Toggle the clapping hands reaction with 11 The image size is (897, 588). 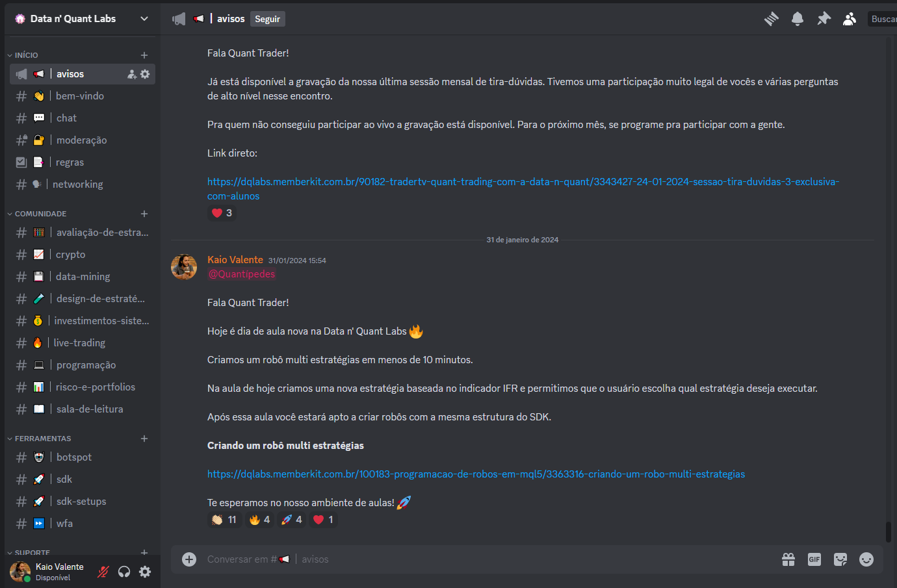224,520
